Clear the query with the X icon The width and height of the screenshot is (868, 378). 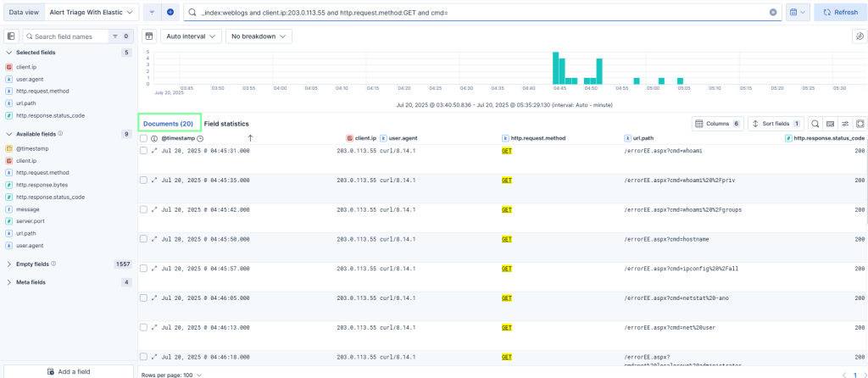pyautogui.click(x=772, y=13)
